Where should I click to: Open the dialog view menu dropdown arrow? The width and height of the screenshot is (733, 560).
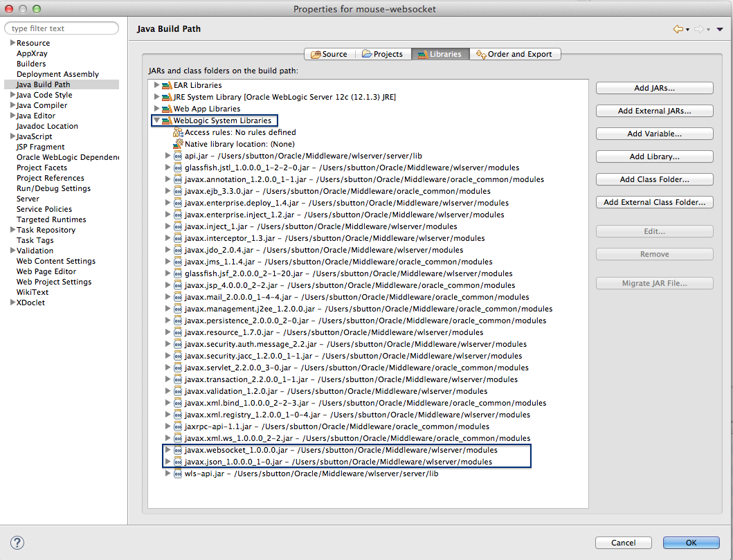(x=720, y=30)
